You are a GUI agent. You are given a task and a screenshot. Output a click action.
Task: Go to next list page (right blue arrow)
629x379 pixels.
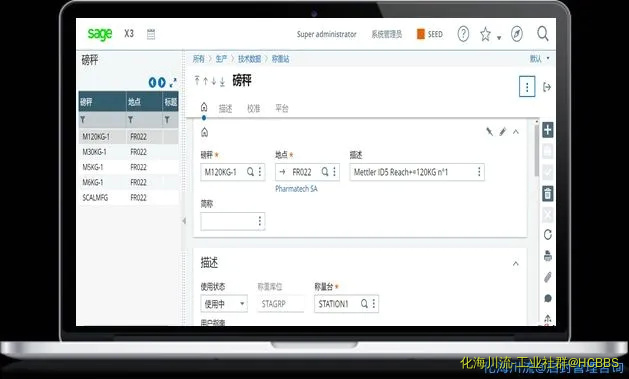pos(162,83)
